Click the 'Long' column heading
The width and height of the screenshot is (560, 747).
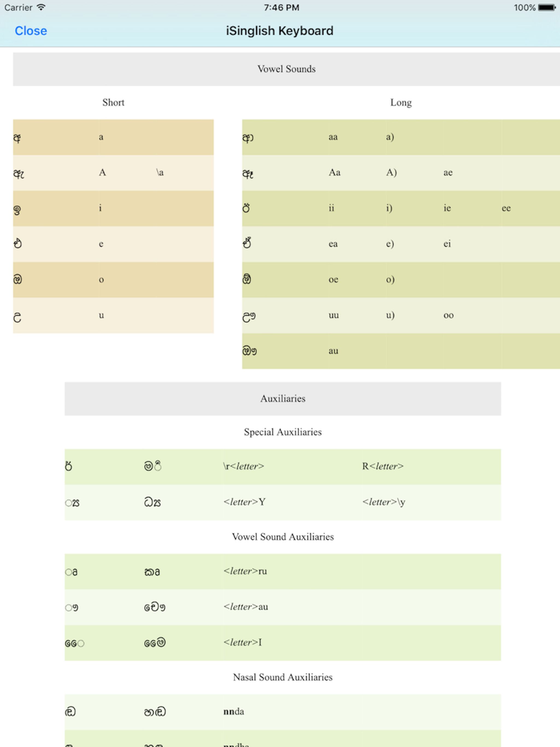[401, 102]
